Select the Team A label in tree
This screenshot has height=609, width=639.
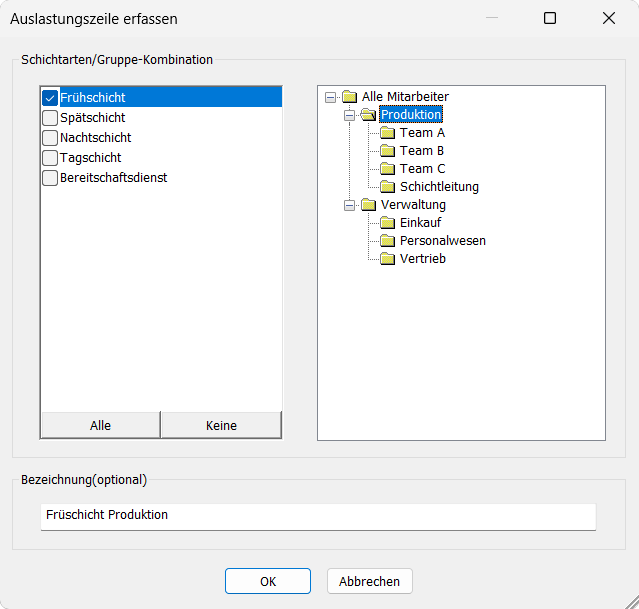pyautogui.click(x=422, y=133)
